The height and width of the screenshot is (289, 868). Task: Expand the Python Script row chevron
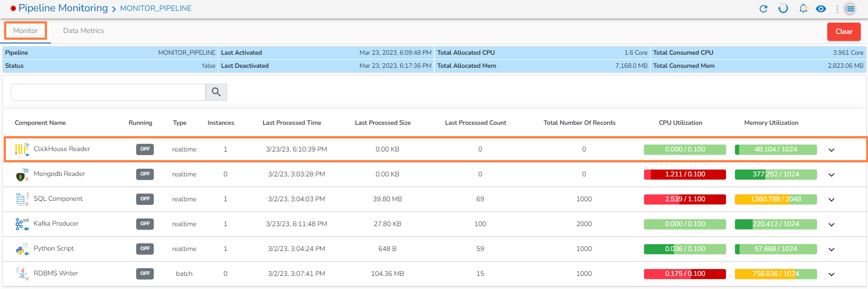point(831,249)
